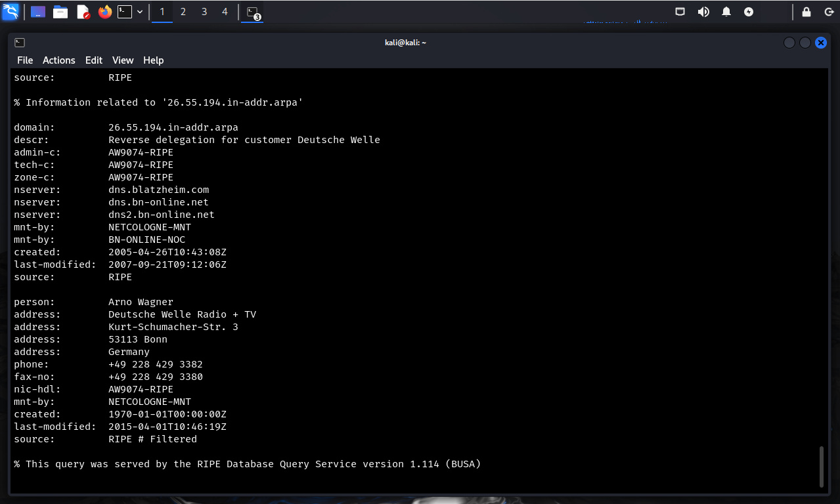This screenshot has height=504, width=840.
Task: Open the File menu in terminal
Action: pyautogui.click(x=25, y=60)
